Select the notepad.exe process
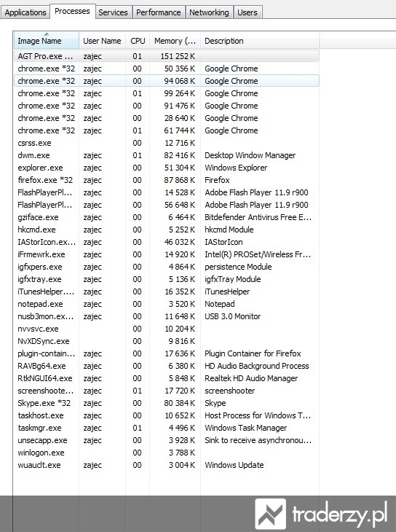Screen dimensions: 396x532 [x=167, y=304]
